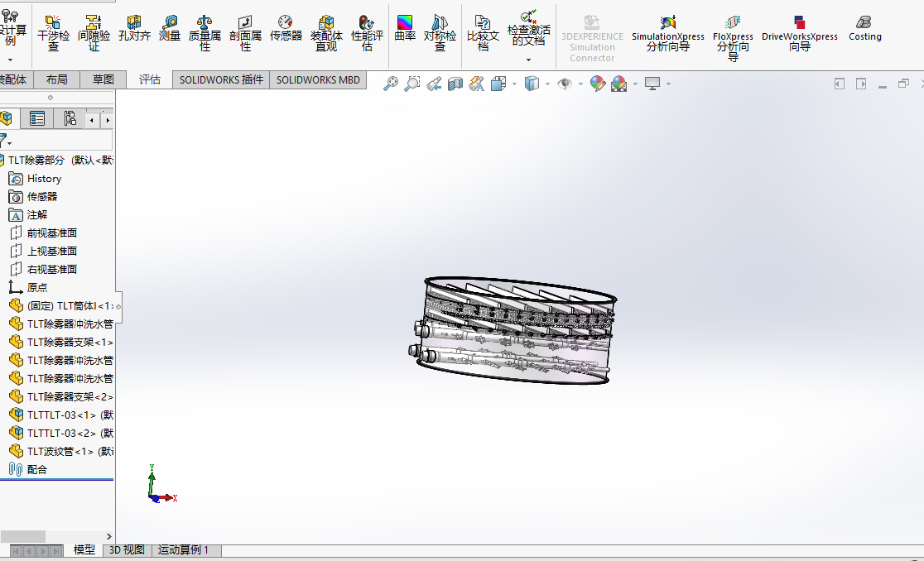Expand the 检查激活的文档 dropdown arrow
924x561 pixels.
(x=528, y=60)
